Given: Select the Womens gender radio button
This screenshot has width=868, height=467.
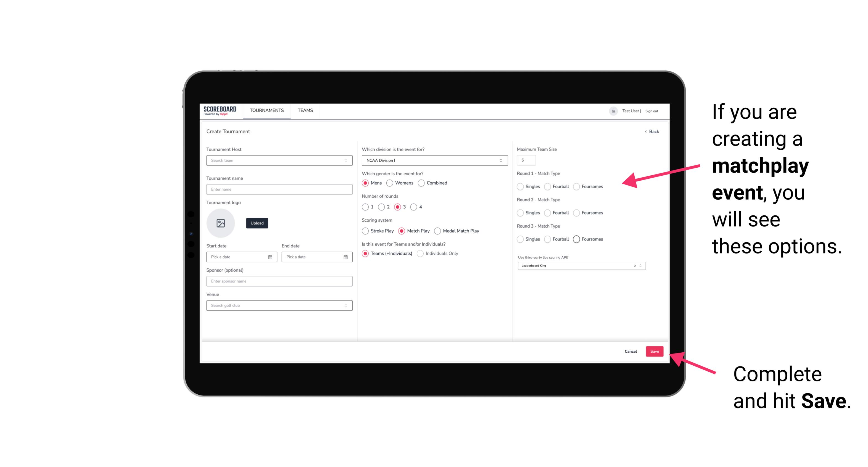Looking at the screenshot, I should [x=391, y=183].
